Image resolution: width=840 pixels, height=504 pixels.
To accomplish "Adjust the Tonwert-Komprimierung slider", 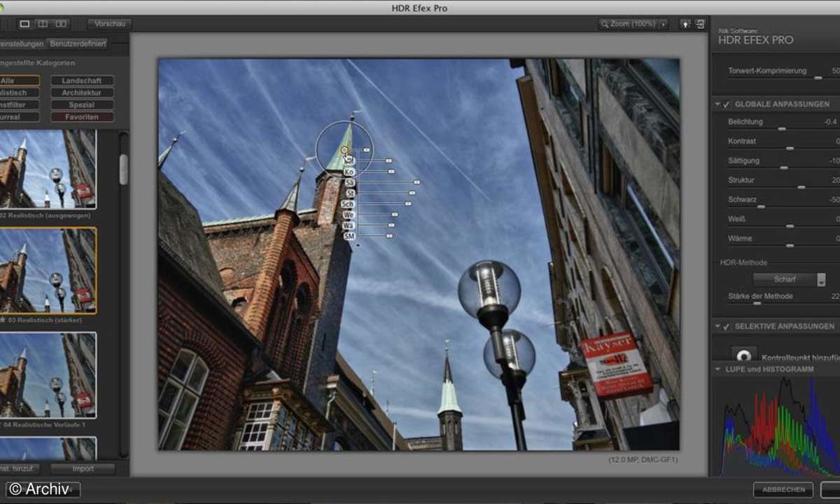I will pos(818,78).
